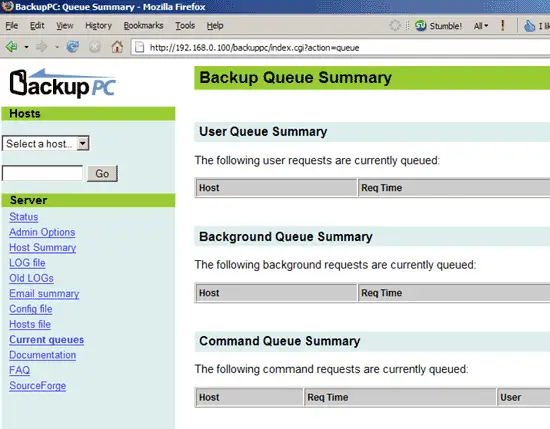Open the View menu
The height and width of the screenshot is (429, 550).
65,26
